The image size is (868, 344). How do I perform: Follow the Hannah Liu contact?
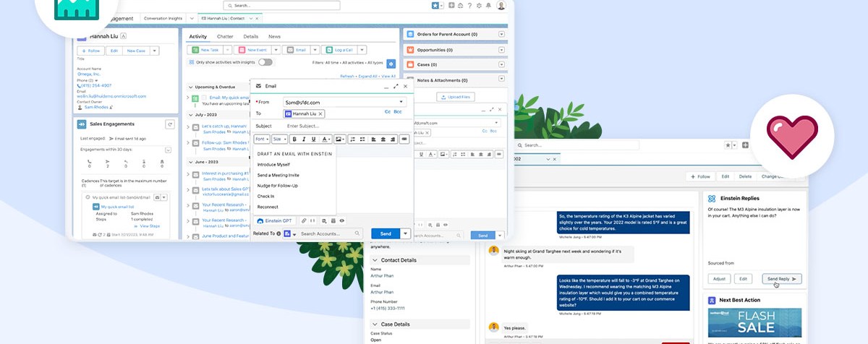90,51
